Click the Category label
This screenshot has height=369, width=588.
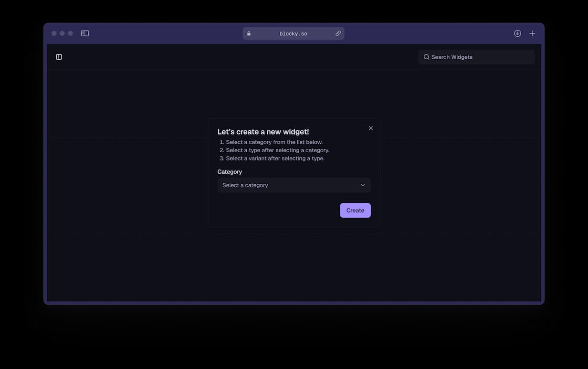pyautogui.click(x=230, y=172)
